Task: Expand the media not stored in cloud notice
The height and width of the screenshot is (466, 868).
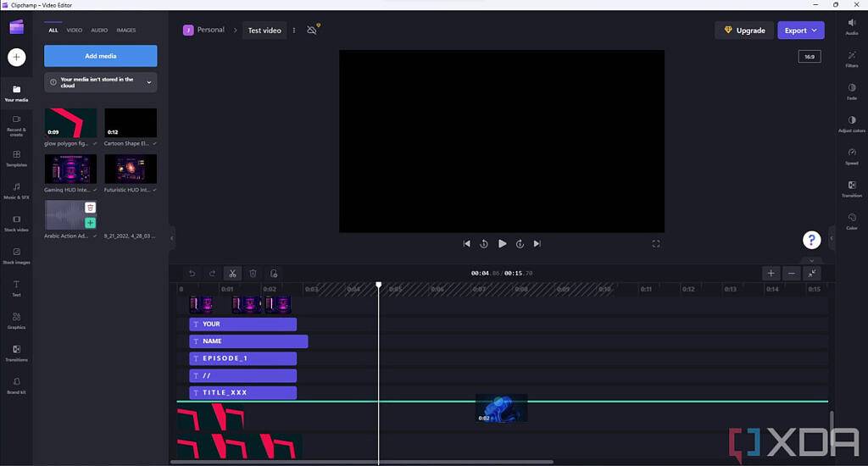Action: (x=149, y=82)
